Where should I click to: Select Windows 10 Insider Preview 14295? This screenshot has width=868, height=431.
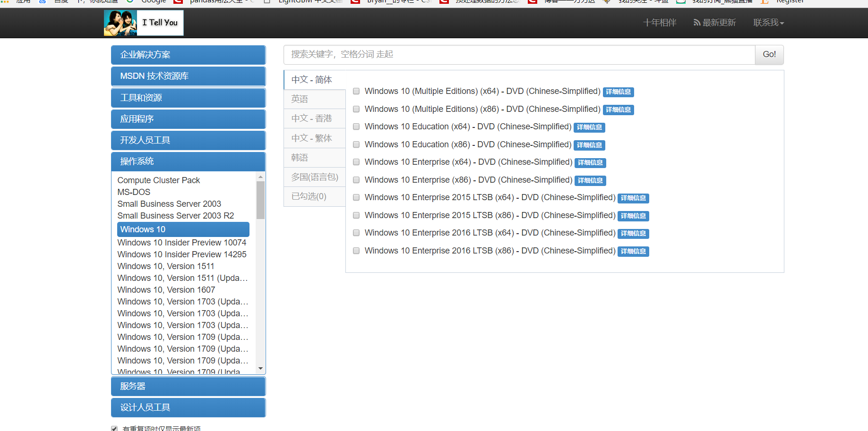click(182, 254)
